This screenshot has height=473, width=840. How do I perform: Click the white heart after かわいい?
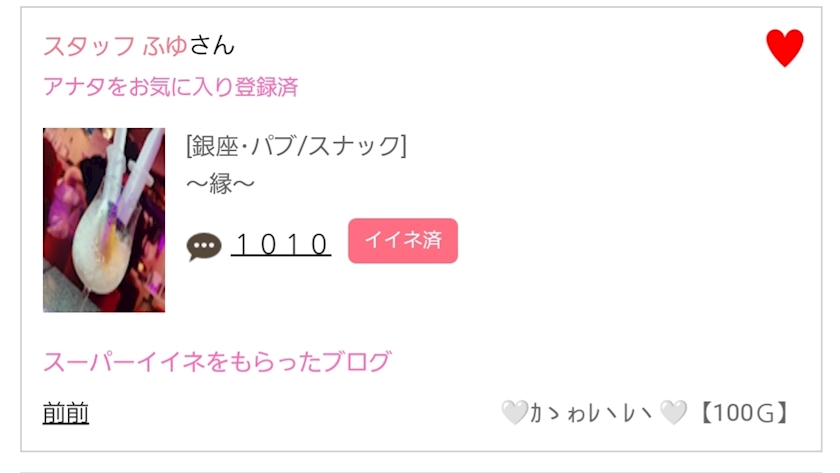[x=674, y=413]
